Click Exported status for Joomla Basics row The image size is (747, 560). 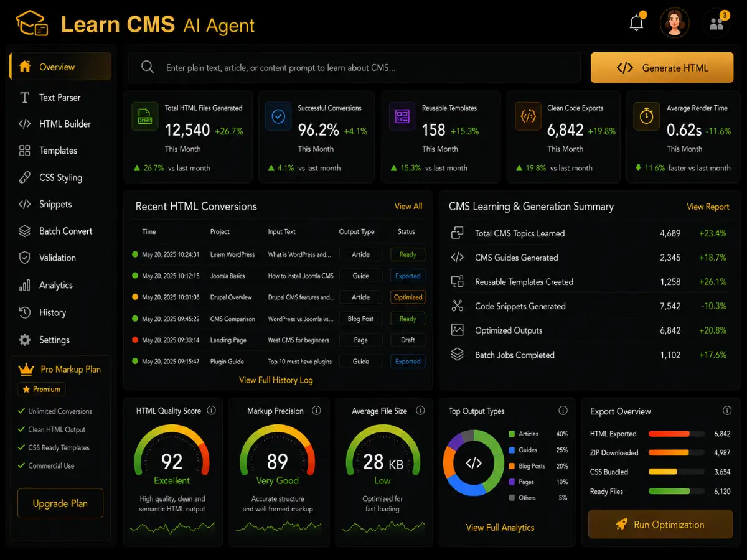tap(408, 276)
